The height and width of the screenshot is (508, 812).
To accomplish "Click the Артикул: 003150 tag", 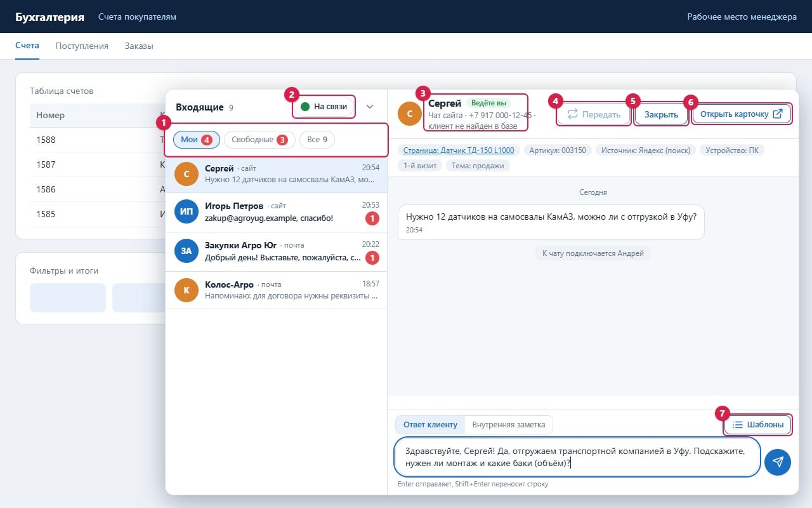I will (x=558, y=150).
